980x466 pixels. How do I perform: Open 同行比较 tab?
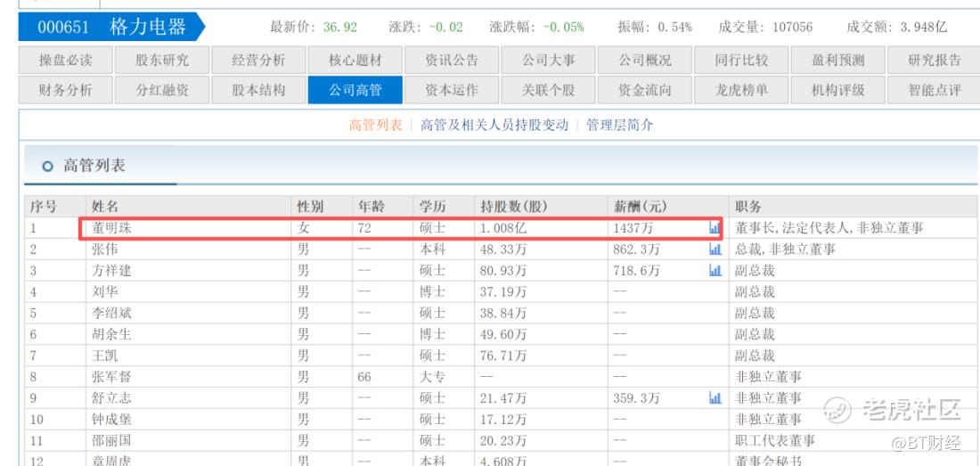pyautogui.click(x=741, y=61)
